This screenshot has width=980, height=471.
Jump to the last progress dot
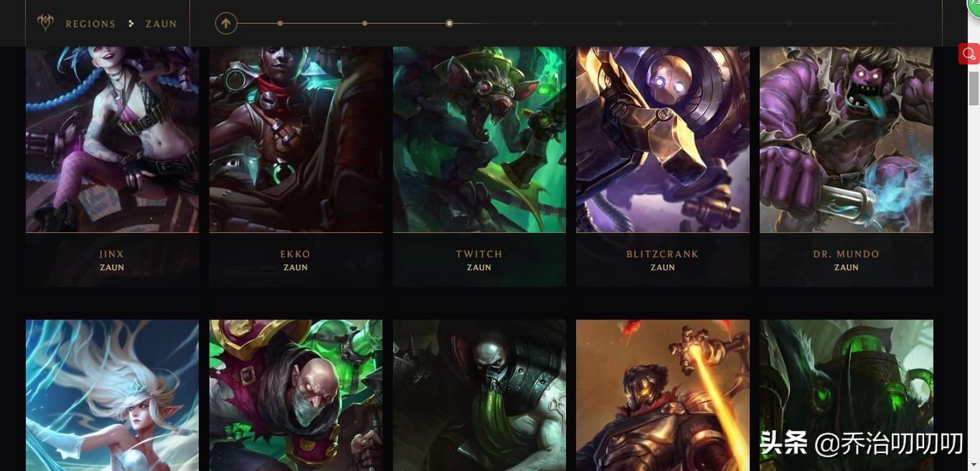point(874,24)
